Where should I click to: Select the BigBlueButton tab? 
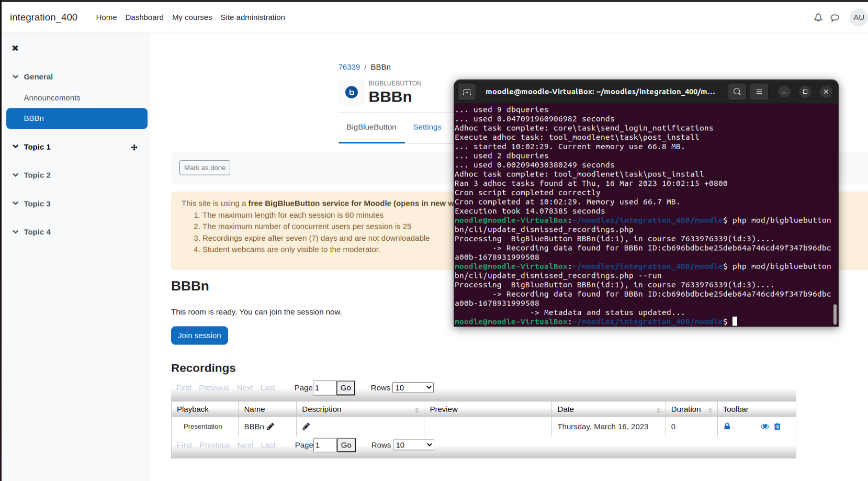coord(371,127)
